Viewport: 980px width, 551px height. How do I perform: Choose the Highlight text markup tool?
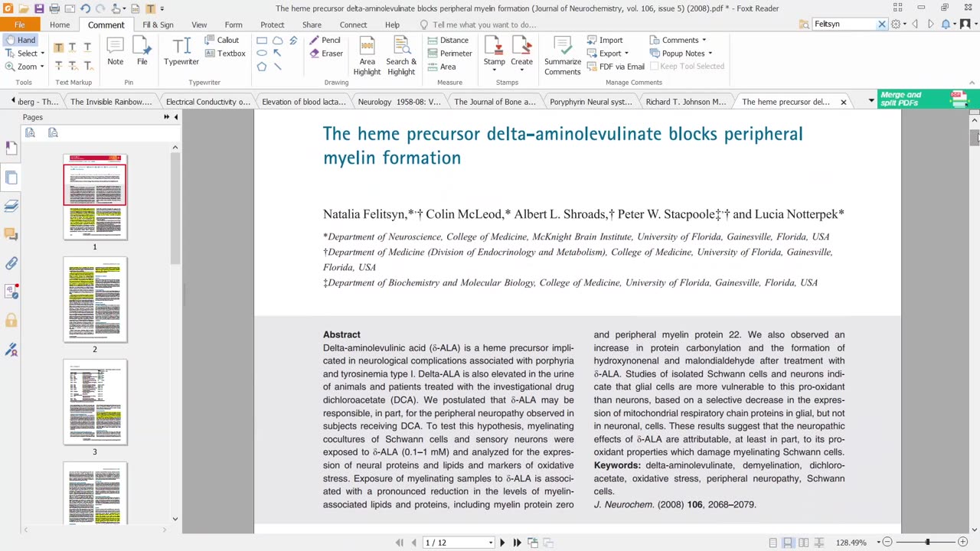pos(58,47)
